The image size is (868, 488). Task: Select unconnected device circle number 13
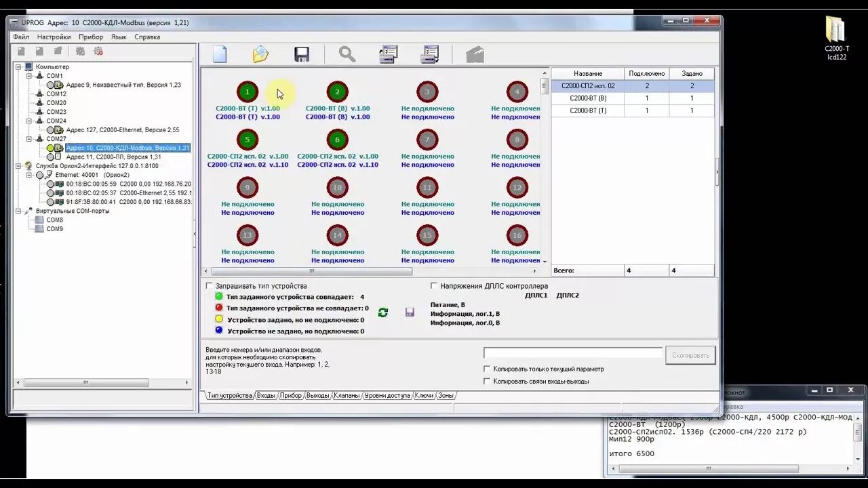248,235
